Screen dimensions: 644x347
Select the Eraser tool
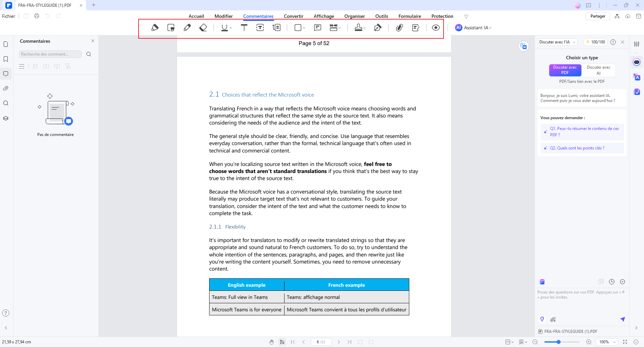click(x=203, y=28)
